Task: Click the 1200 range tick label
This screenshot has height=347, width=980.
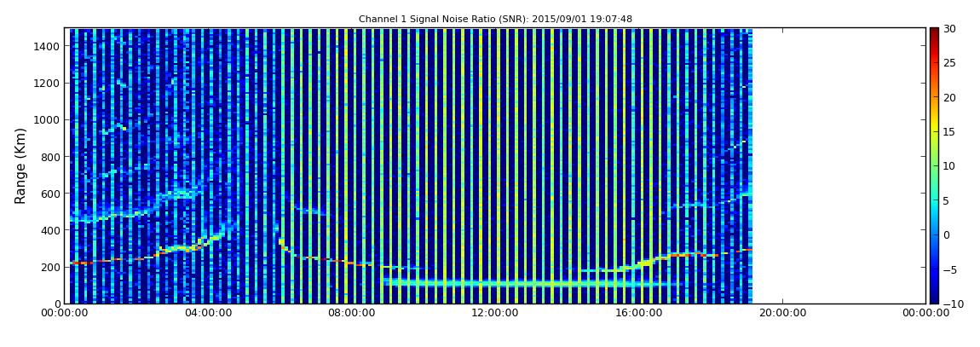Action: pos(48,84)
